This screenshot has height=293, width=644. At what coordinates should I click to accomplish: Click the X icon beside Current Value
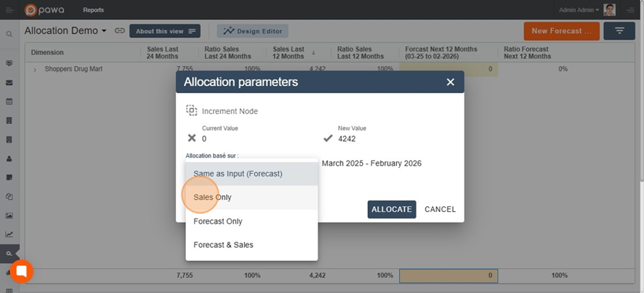(x=192, y=138)
